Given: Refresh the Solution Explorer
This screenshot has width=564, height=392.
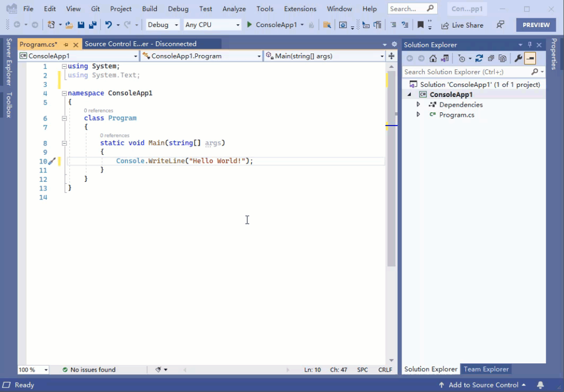Looking at the screenshot, I should 479,58.
